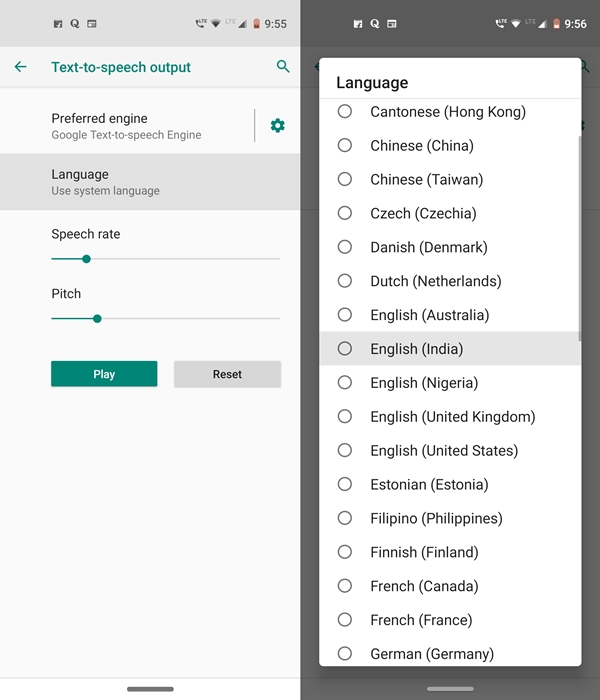
Task: Tap the battery icon in left status bar
Action: click(x=256, y=24)
